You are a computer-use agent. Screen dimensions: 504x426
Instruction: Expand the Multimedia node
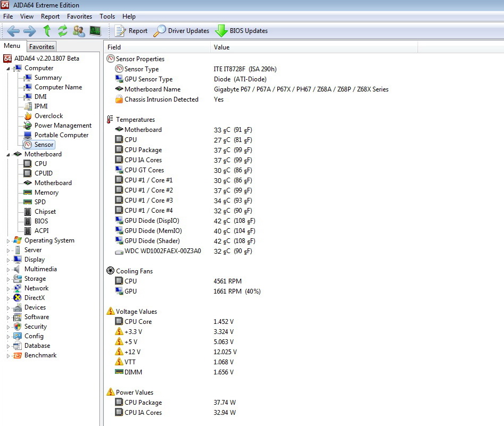point(8,270)
